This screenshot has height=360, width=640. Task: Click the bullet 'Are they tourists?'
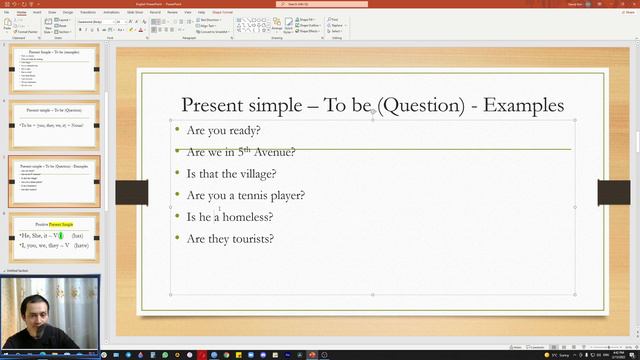click(x=230, y=239)
